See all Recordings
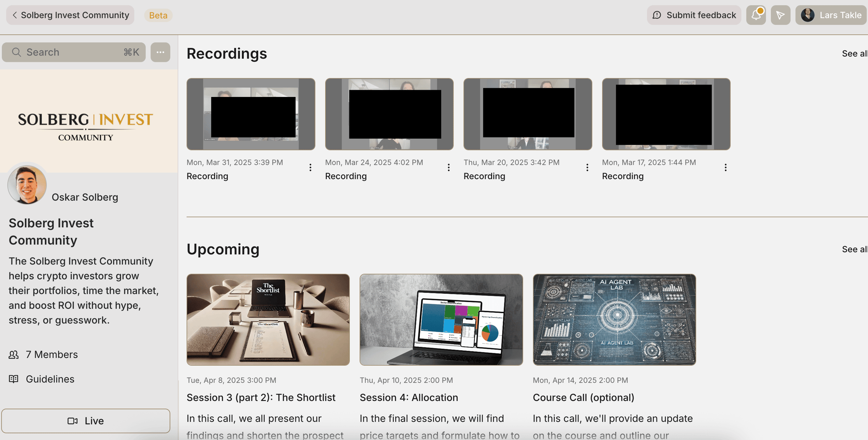This screenshot has height=440, width=868. point(854,54)
